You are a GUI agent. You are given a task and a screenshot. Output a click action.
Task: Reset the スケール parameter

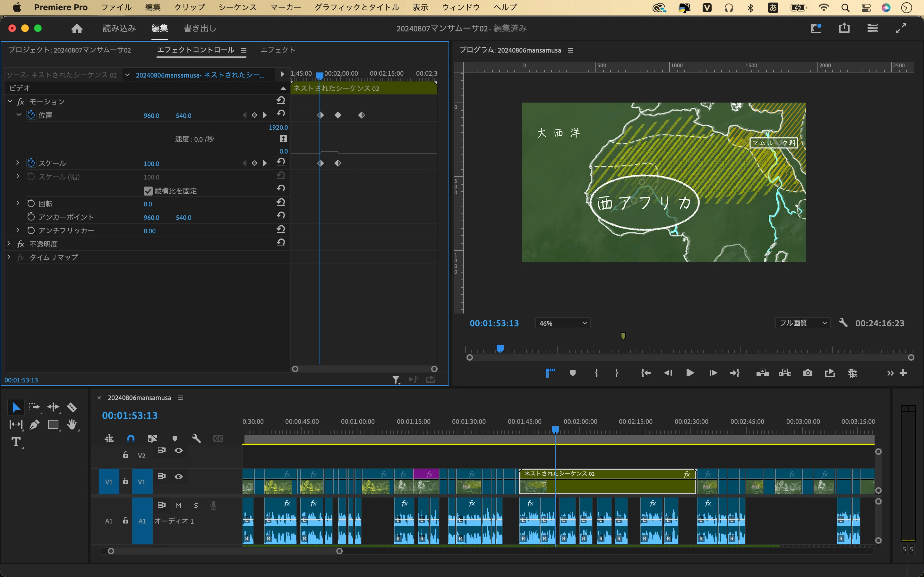(281, 162)
